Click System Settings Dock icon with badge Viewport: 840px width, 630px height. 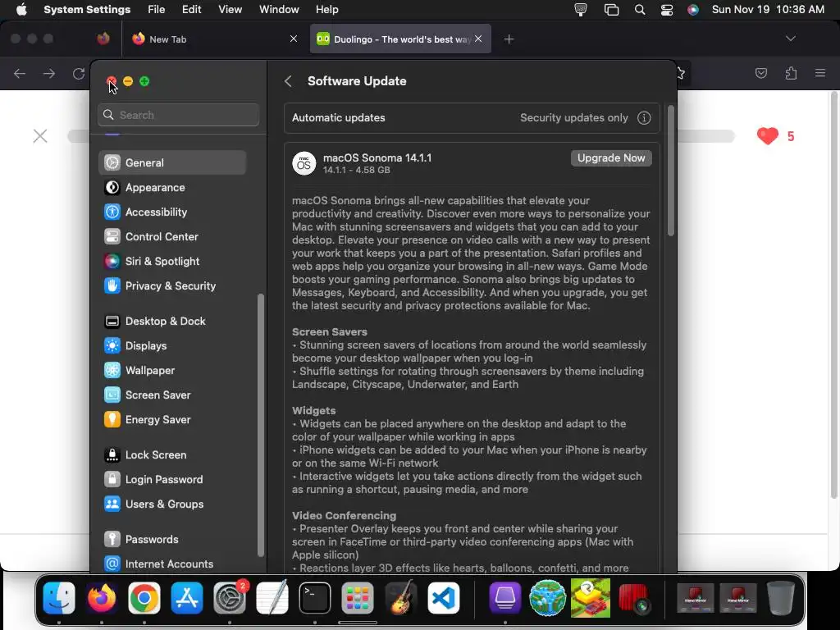(230, 598)
